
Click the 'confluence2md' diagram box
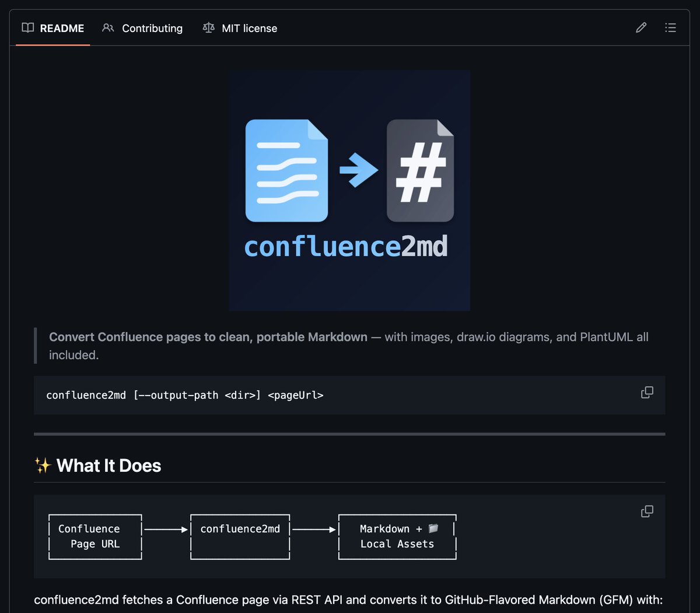click(x=240, y=537)
